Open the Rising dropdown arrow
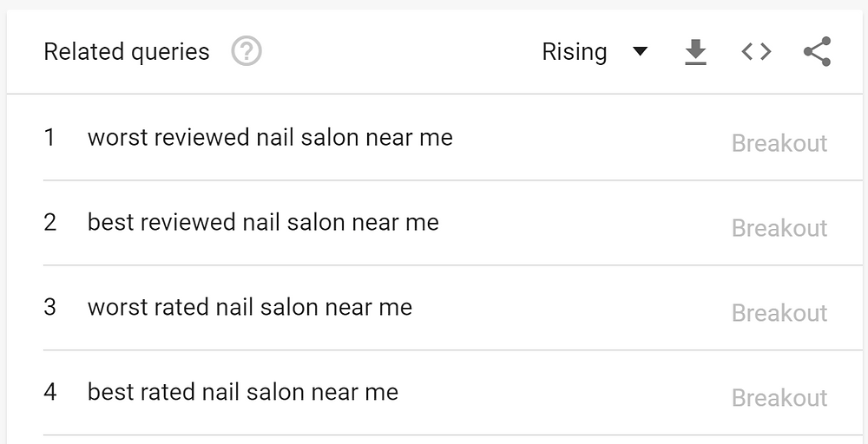868x444 pixels. pyautogui.click(x=640, y=51)
